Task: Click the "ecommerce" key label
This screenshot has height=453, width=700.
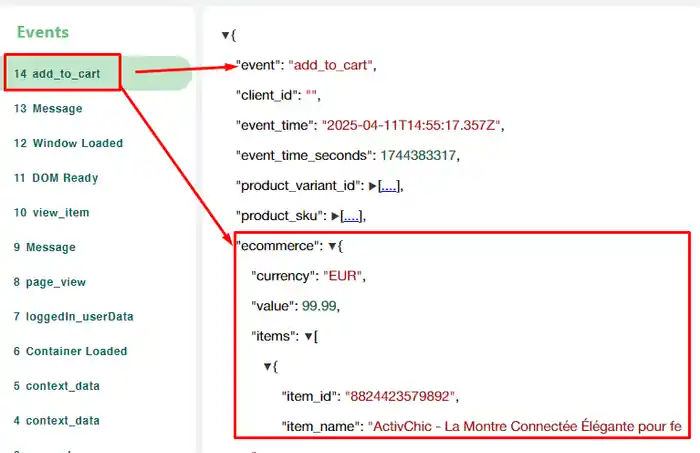Action: (x=277, y=246)
